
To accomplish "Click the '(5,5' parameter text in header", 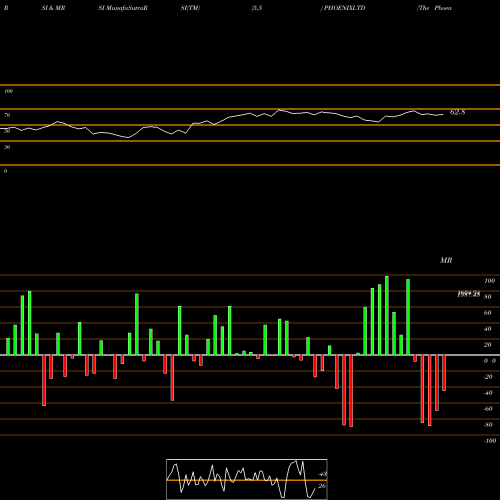I will (x=257, y=8).
